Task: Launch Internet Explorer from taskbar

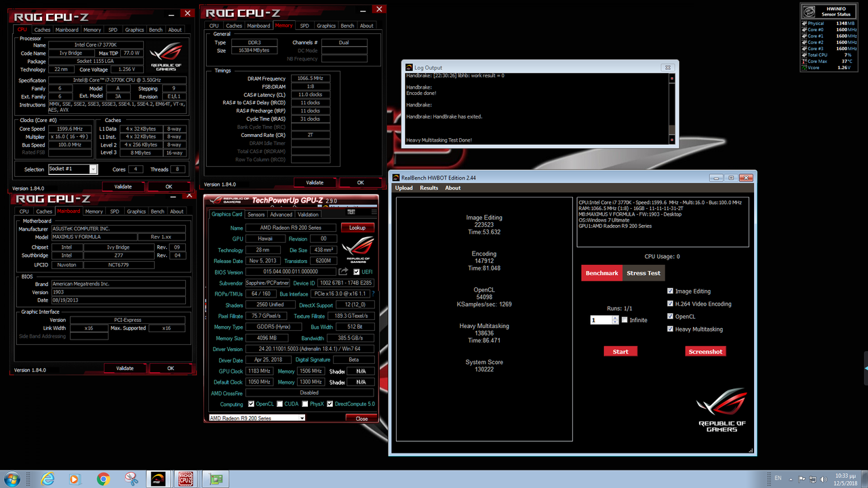Action: coord(47,479)
